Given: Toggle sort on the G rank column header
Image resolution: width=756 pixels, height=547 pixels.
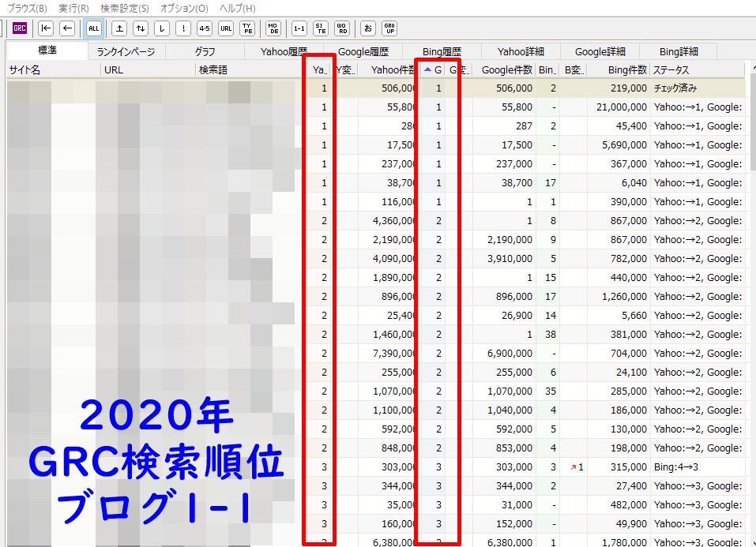Looking at the screenshot, I should [x=432, y=70].
